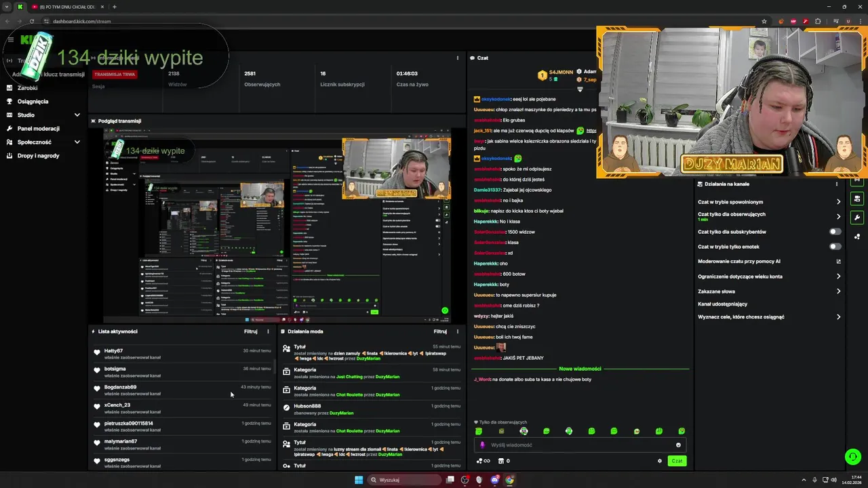Viewport: 868px width, 488px height.
Task: Click botsigma in the activity list
Action: point(115,369)
